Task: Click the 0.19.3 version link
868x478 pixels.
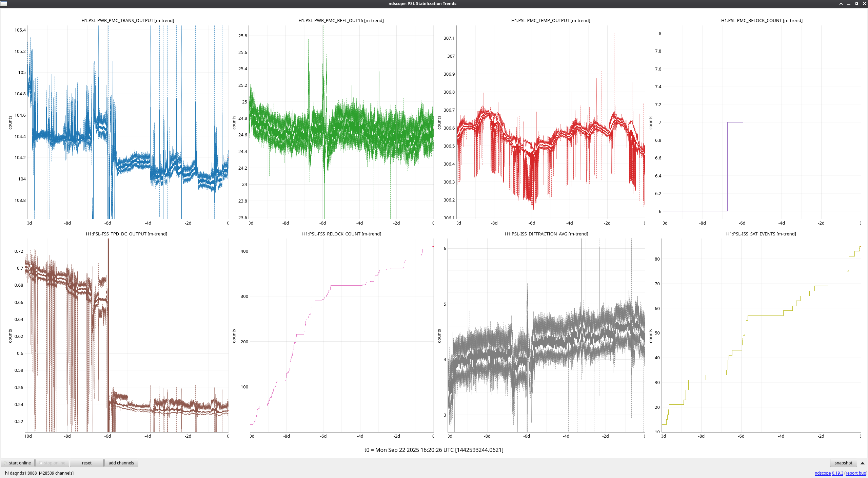Action: 837,473
